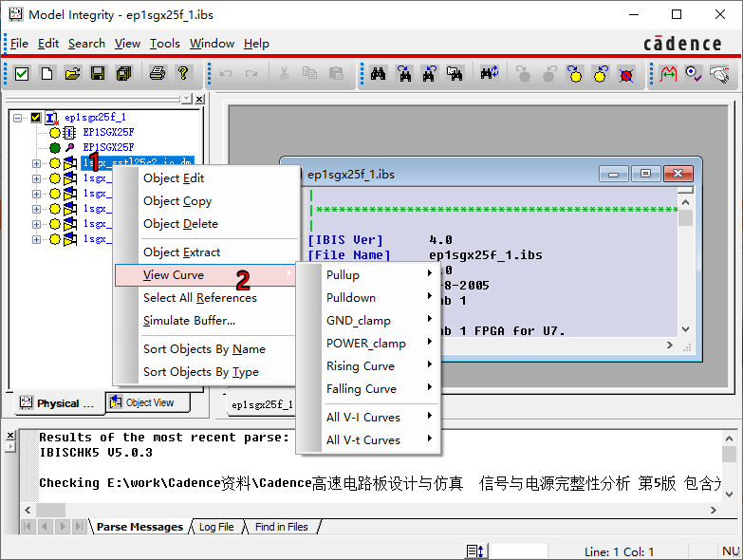The height and width of the screenshot is (560, 743).
Task: Click the Redo arrow icon
Action: pyautogui.click(x=251, y=74)
